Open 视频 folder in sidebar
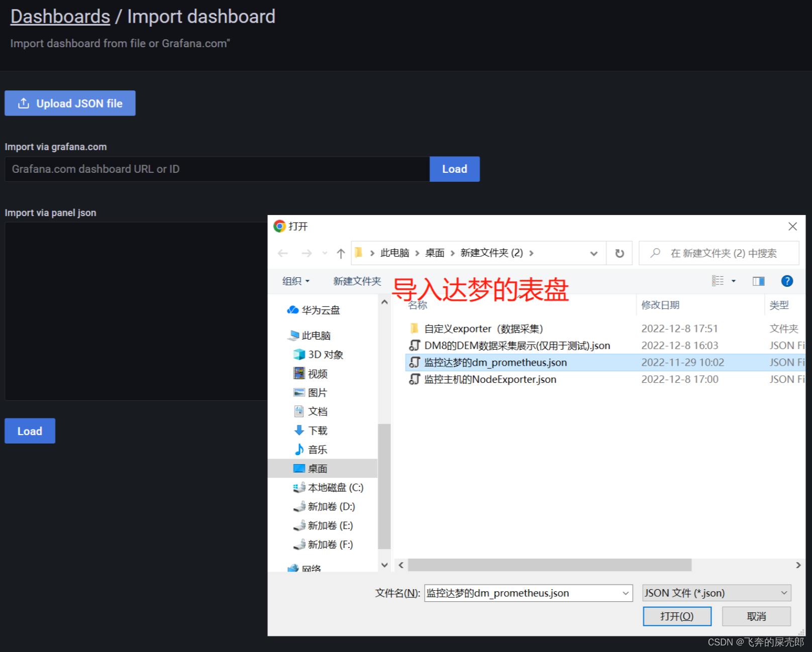Viewport: 812px width, 652px height. [311, 373]
